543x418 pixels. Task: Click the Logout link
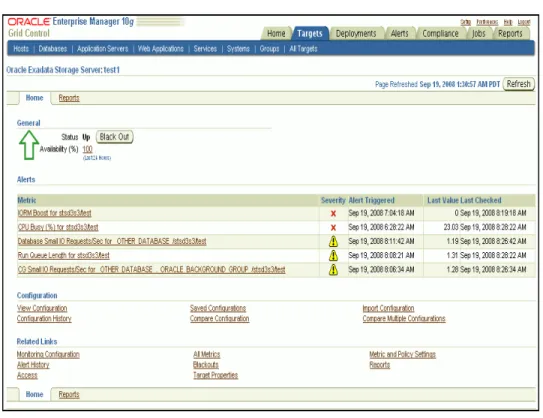pyautogui.click(x=524, y=22)
